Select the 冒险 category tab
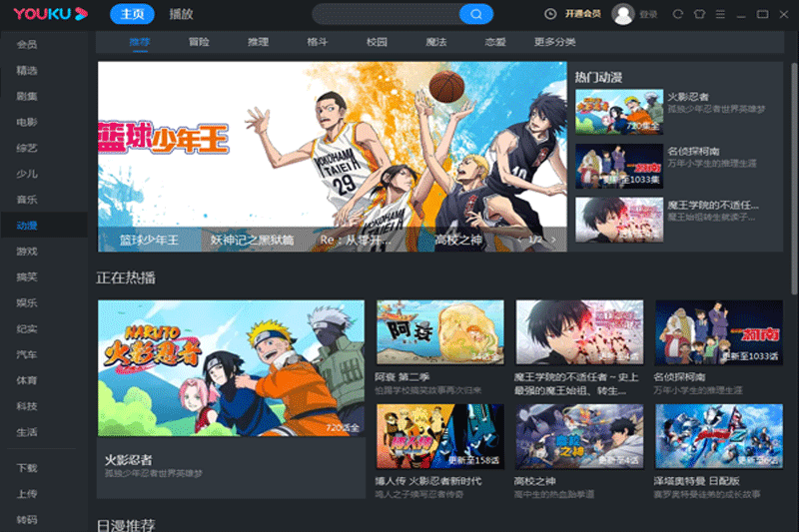Image resolution: width=799 pixels, height=532 pixels. (x=199, y=42)
